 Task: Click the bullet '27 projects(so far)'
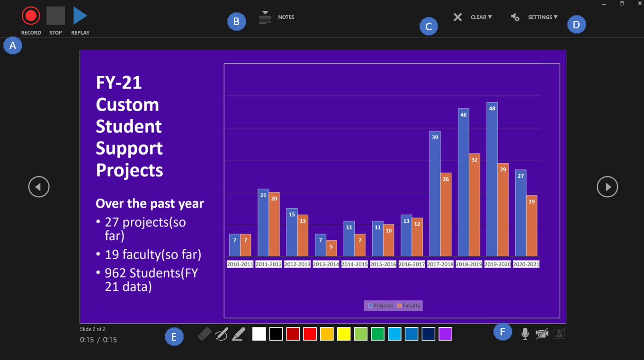(x=145, y=228)
